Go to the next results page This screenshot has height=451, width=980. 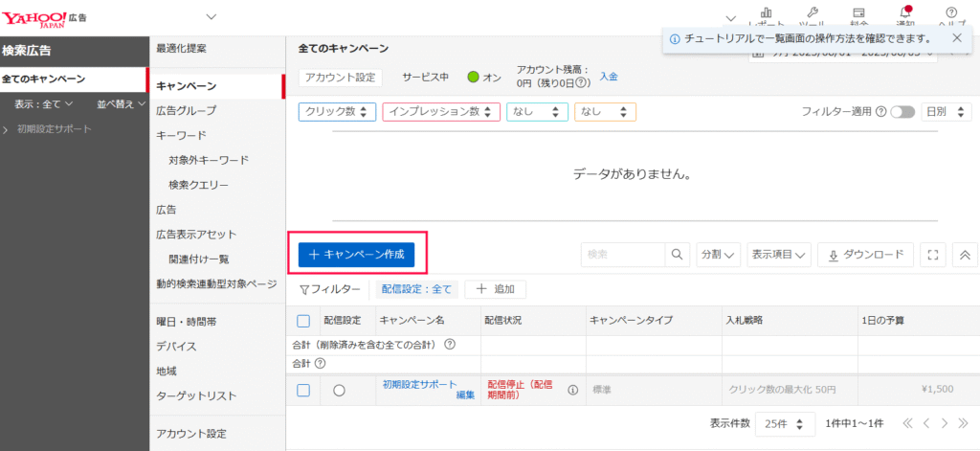point(945,423)
